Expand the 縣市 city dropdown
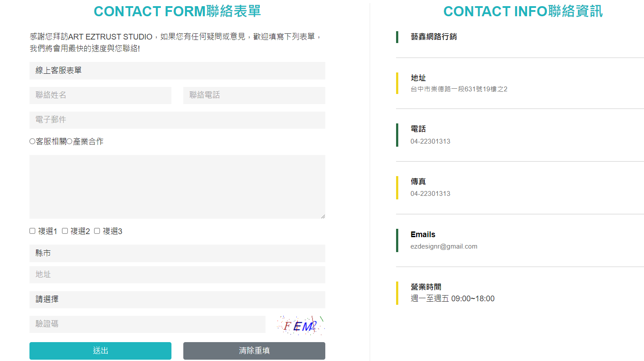644x361 pixels. click(177, 253)
